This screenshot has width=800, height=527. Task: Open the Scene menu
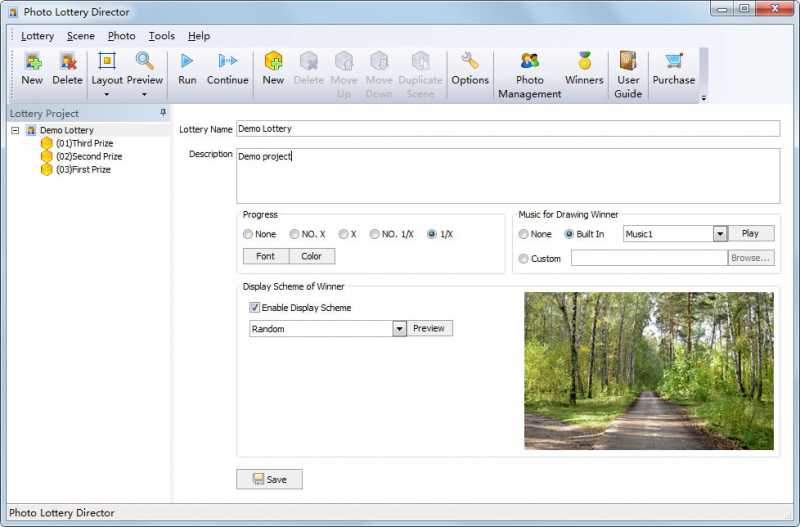point(80,36)
